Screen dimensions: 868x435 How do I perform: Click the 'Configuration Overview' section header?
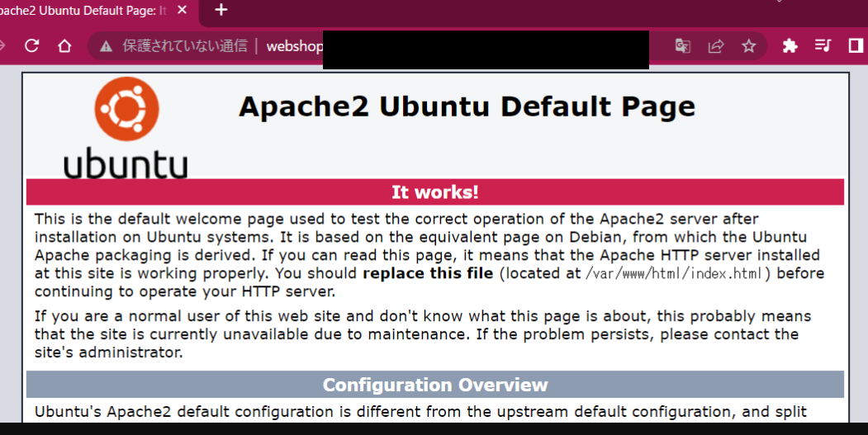click(x=435, y=385)
